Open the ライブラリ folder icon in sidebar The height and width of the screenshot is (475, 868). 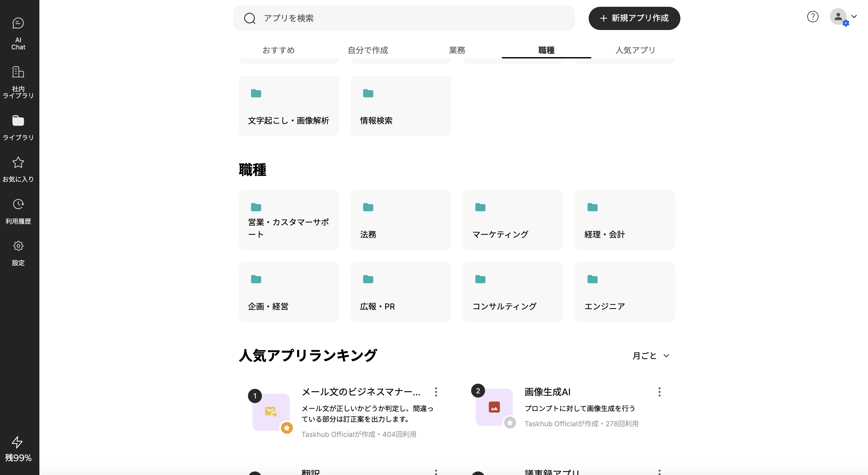[x=18, y=127]
